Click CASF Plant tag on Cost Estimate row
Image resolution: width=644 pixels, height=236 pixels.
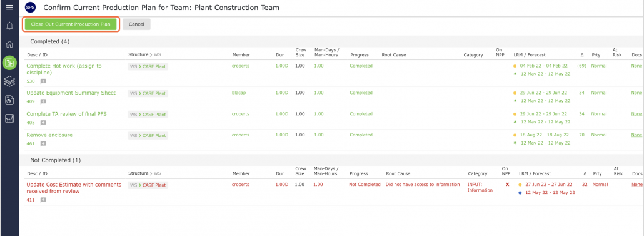point(148,185)
